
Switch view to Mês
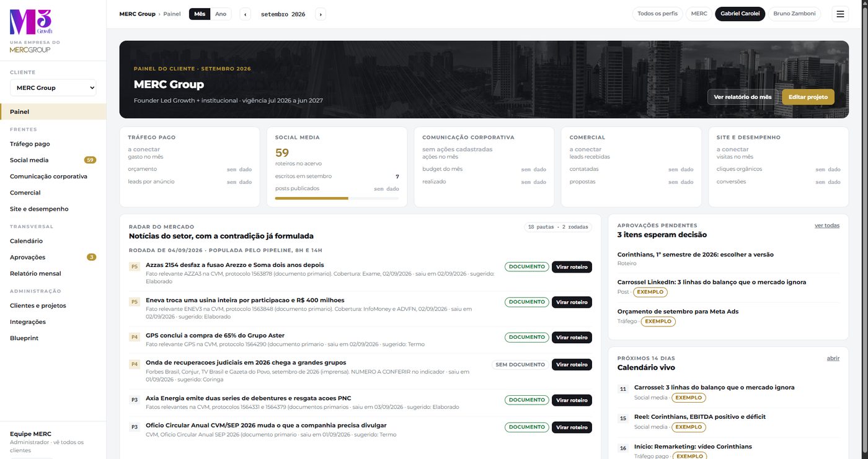point(200,14)
